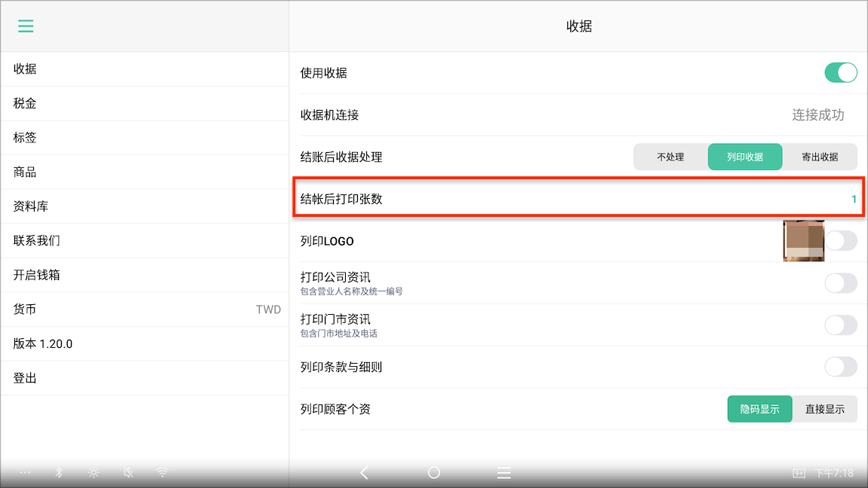The height and width of the screenshot is (488, 868).
Task: Tap the print count value 1
Action: (854, 199)
